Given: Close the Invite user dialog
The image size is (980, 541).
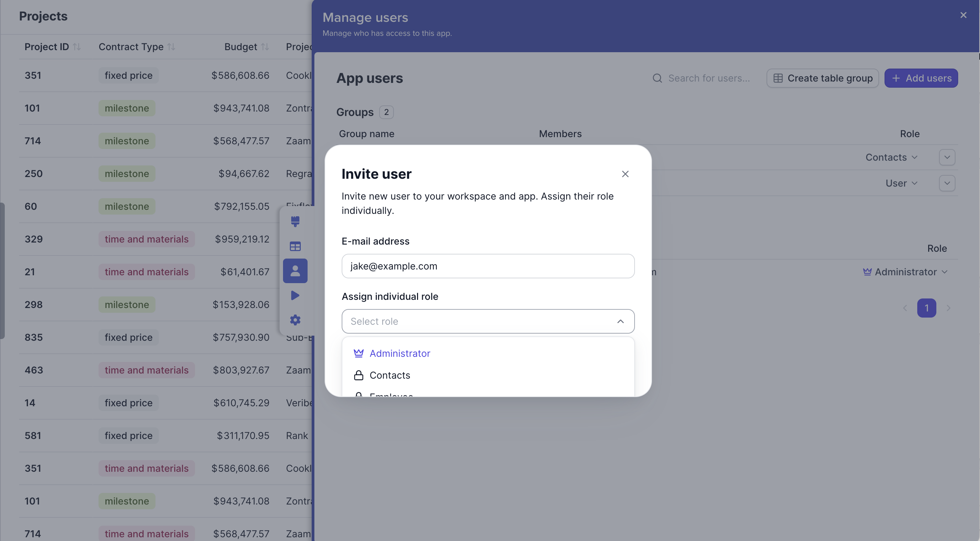Looking at the screenshot, I should click(x=625, y=174).
